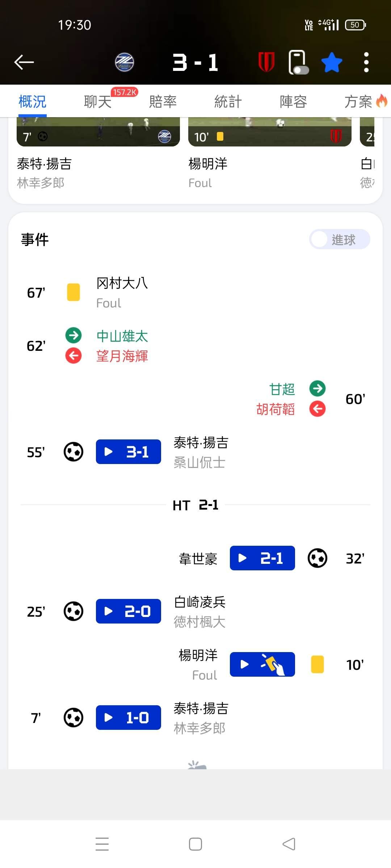Screen dimensions: 391x868
Task: Open the three-dot more options menu
Action: pyautogui.click(x=366, y=62)
